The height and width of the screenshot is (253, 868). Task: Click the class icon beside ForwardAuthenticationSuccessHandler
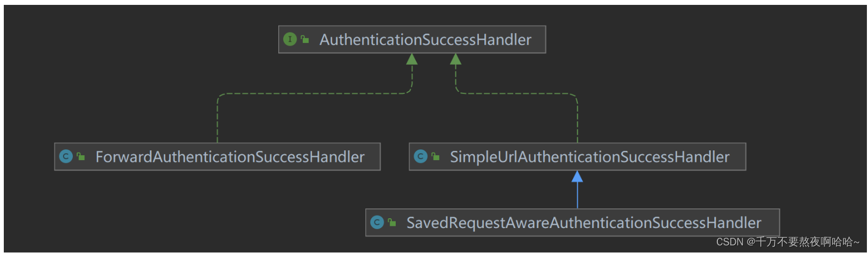click(66, 156)
